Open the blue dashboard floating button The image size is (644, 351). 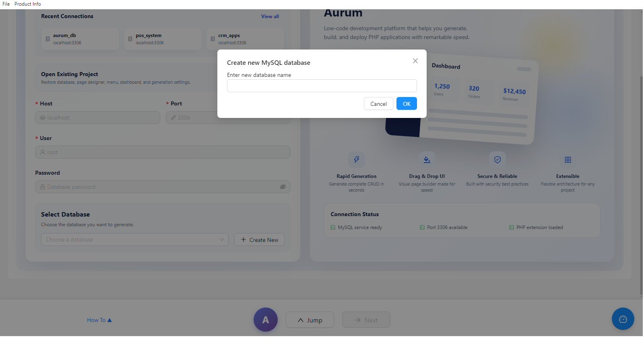pyautogui.click(x=623, y=319)
